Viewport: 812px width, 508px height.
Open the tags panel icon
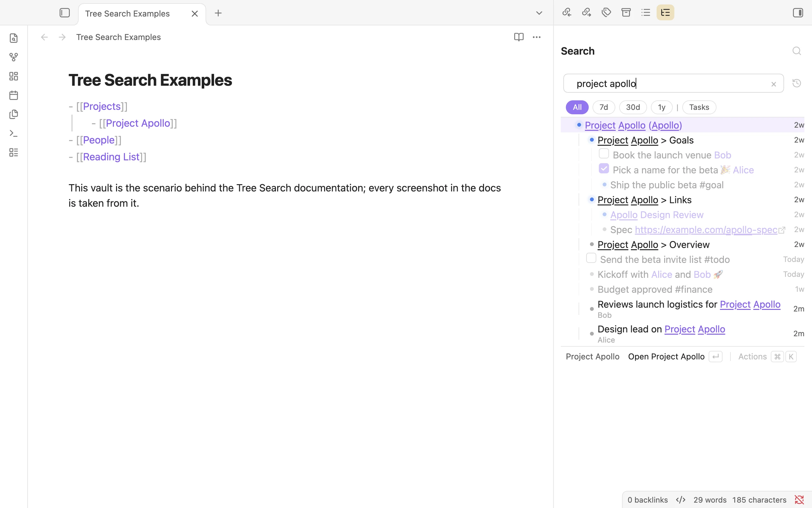[606, 12]
